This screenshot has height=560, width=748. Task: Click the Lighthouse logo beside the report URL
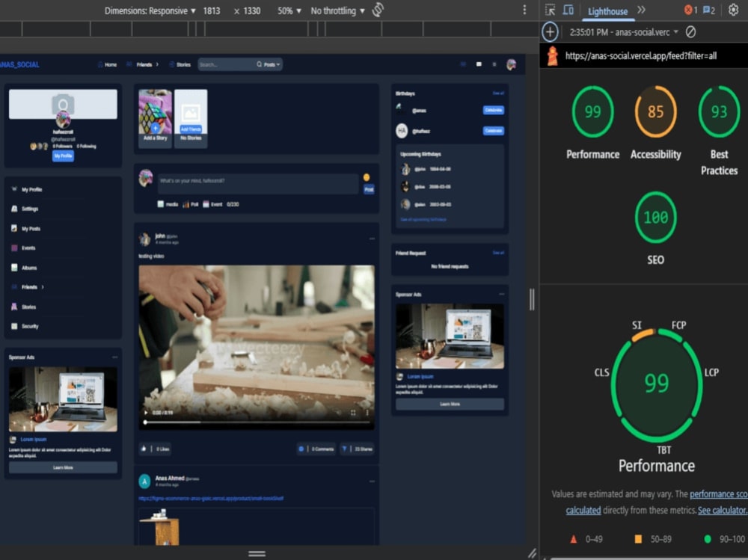click(553, 56)
